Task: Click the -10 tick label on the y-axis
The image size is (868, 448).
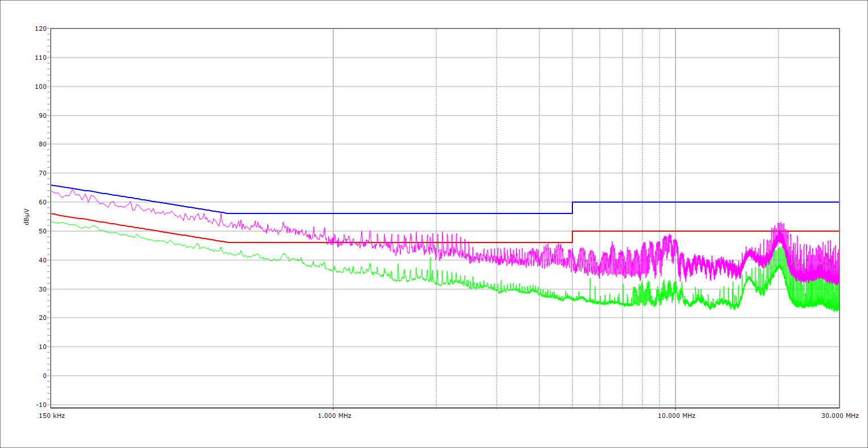Action: tap(41, 405)
